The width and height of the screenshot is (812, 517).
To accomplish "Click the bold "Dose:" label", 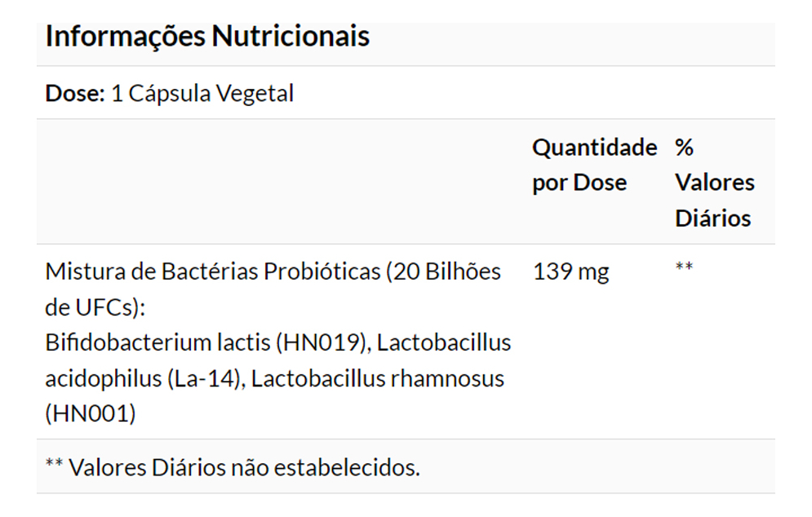I will pos(75,94).
